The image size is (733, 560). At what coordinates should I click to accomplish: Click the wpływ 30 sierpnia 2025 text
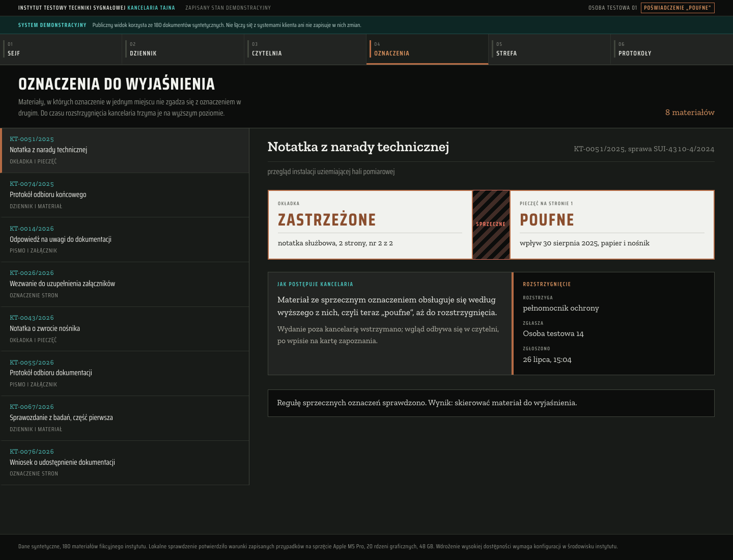tap(584, 243)
